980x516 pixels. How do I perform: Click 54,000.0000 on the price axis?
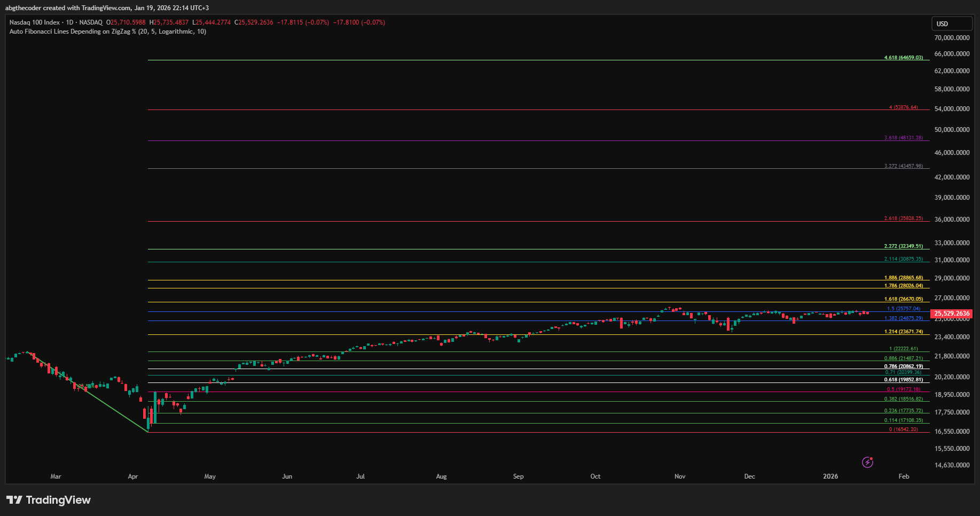pos(952,109)
